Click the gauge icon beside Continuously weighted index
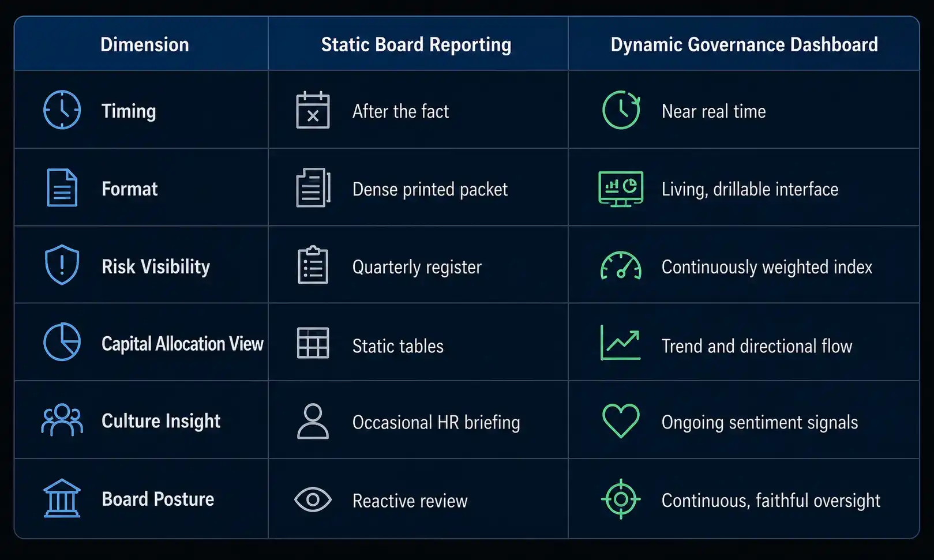The image size is (934, 560). coord(621,266)
